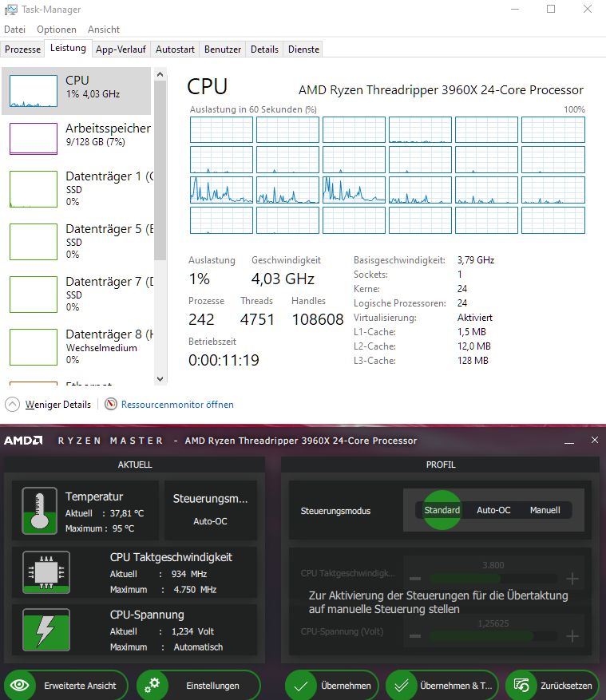
Task: Click the sidebar scroll up arrow
Action: tap(160, 74)
